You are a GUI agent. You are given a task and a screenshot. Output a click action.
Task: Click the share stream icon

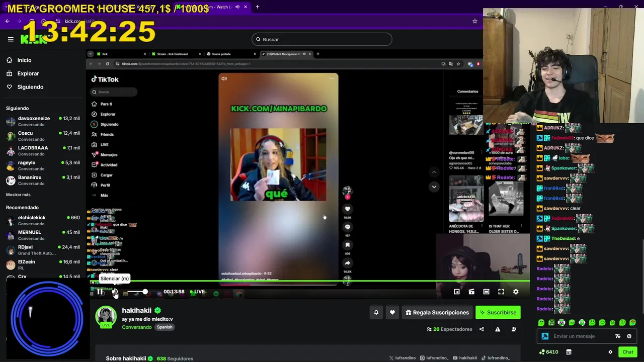click(x=481, y=329)
